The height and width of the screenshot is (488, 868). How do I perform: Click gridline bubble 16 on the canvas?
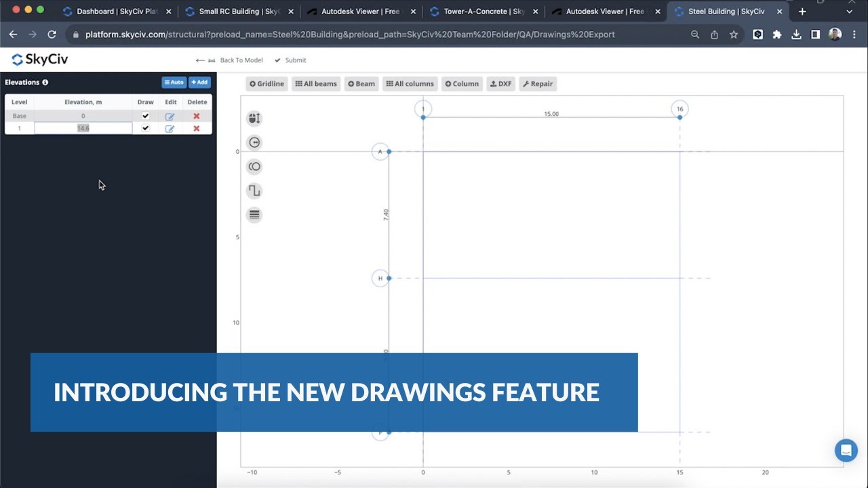(x=679, y=109)
